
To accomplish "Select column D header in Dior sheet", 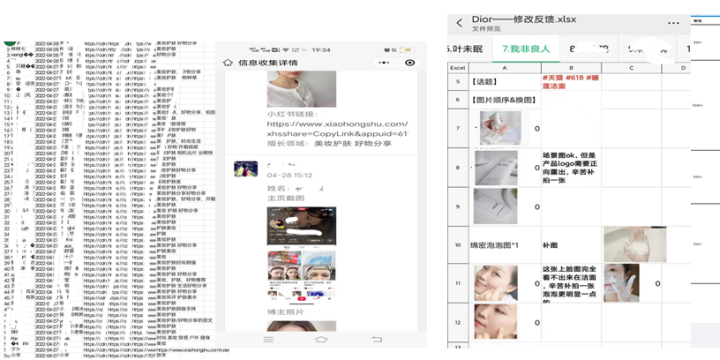I will [683, 68].
